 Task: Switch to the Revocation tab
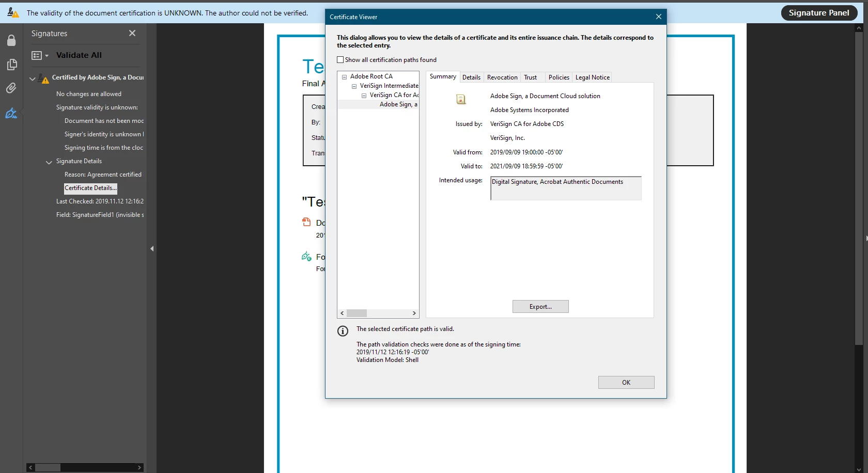(x=502, y=77)
